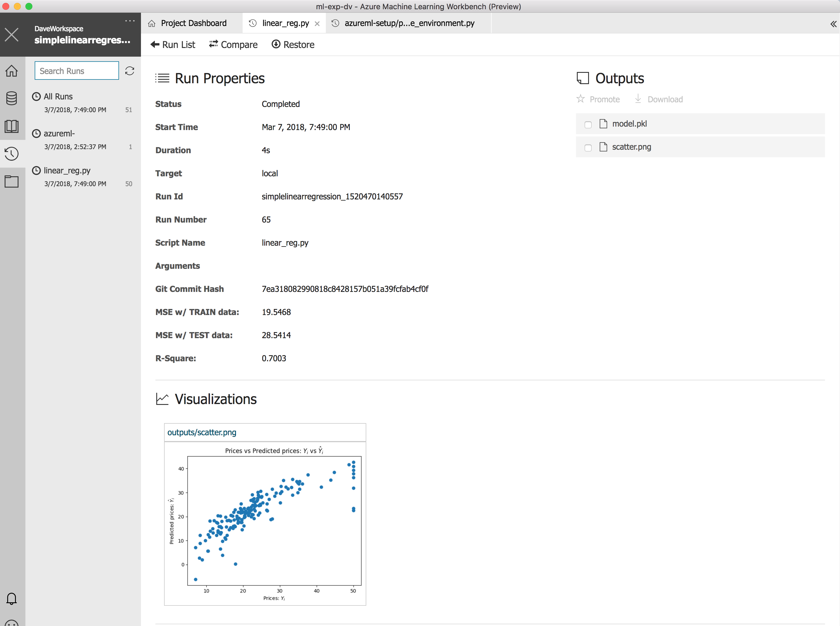Click the Project Dashboard home icon

click(x=152, y=23)
